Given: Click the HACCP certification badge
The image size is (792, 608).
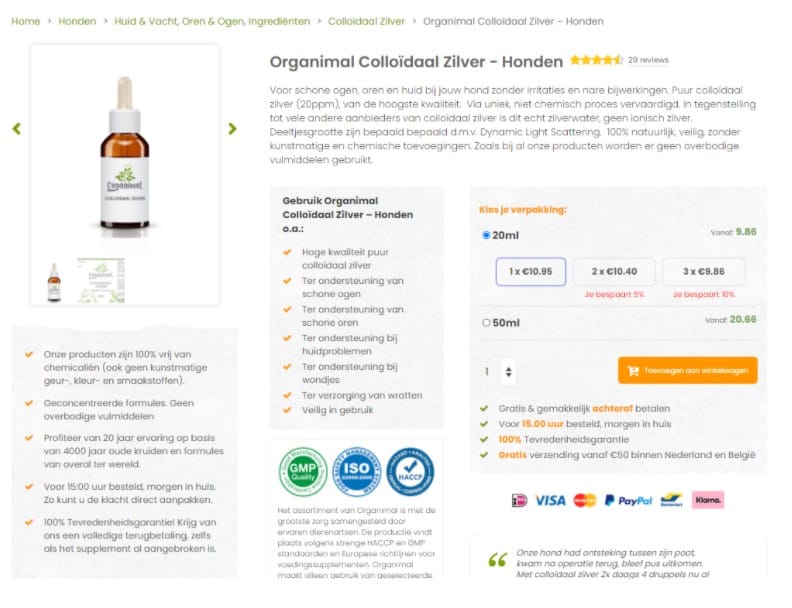Looking at the screenshot, I should [x=410, y=472].
